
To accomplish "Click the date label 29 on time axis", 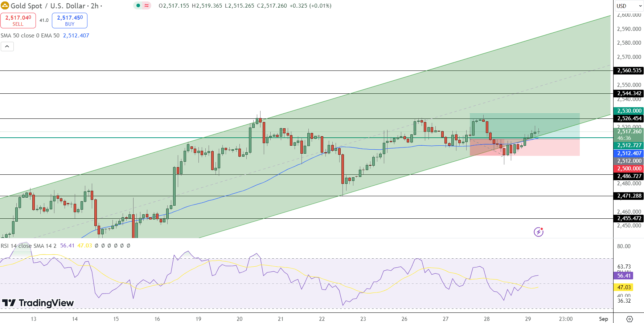I will [528, 319].
